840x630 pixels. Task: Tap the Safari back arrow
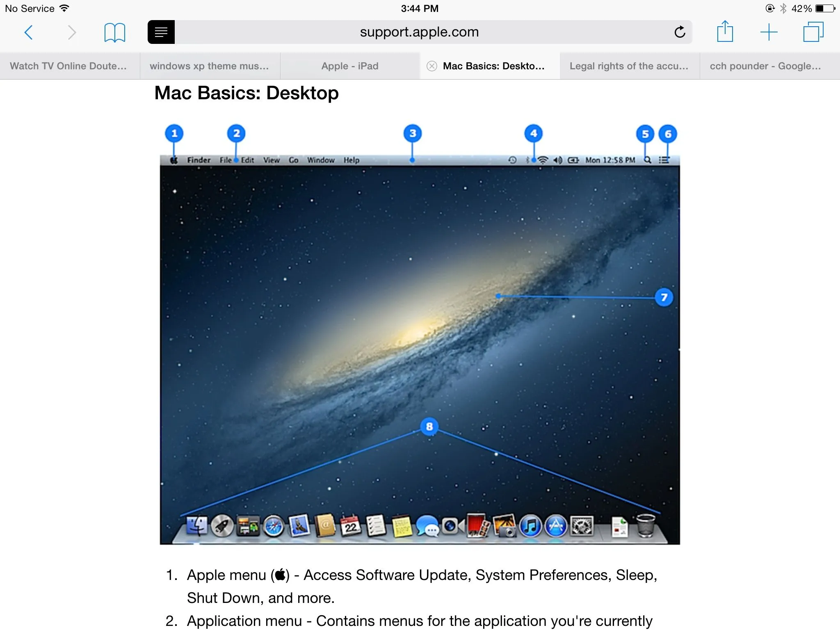pyautogui.click(x=28, y=32)
